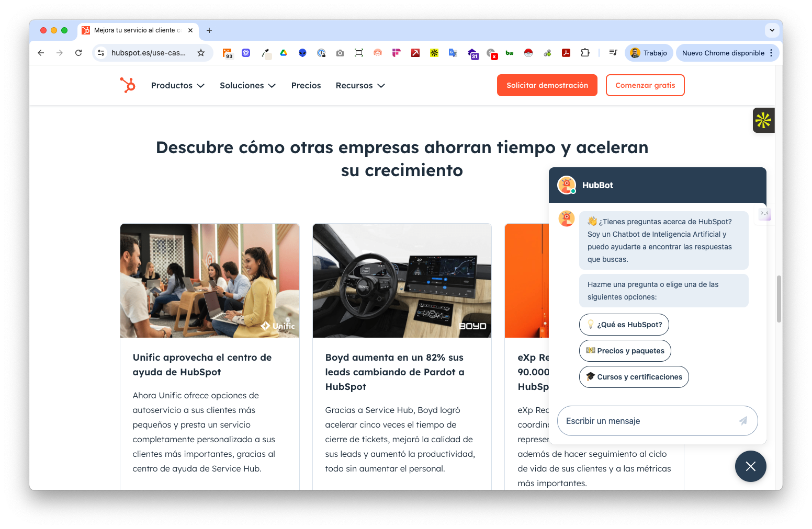Screen dimensions: 812x529
Task: Click the page's vertical scrollbar
Action: [x=779, y=298]
